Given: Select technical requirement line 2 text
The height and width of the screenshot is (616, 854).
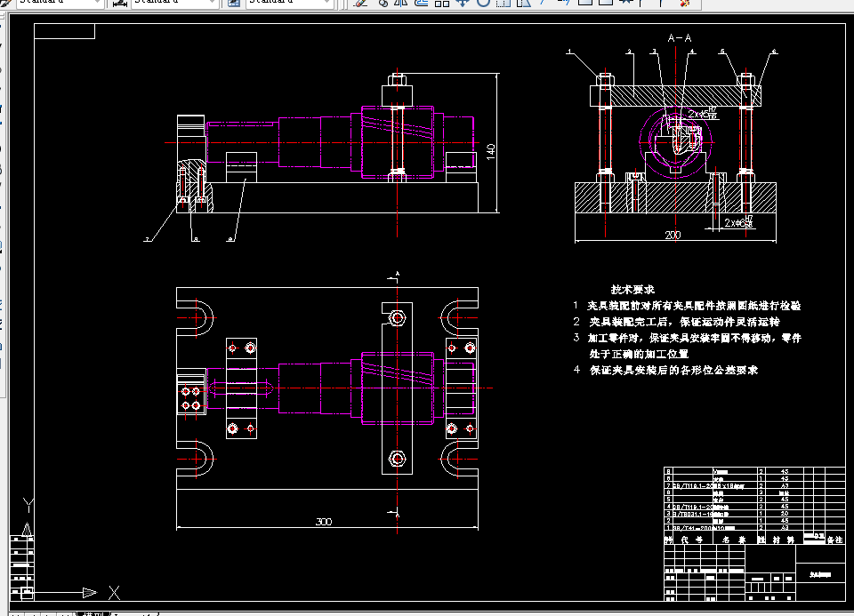Looking at the screenshot, I should point(676,322).
